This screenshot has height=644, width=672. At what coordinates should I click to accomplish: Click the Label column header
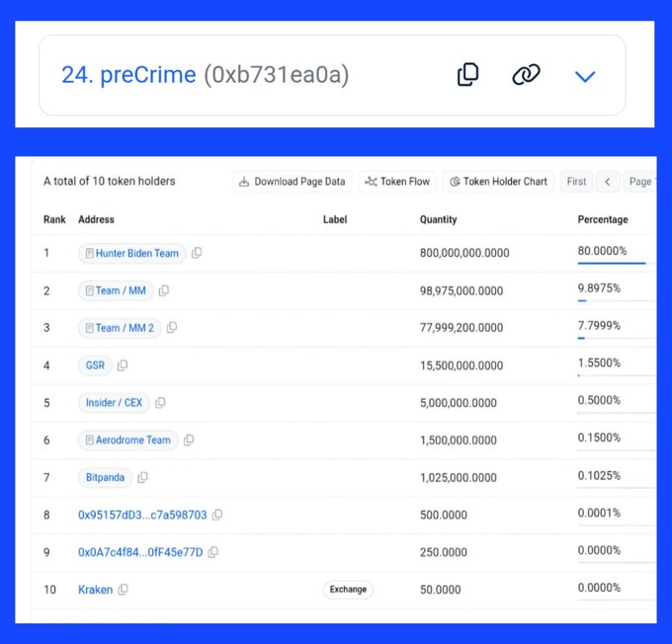335,219
